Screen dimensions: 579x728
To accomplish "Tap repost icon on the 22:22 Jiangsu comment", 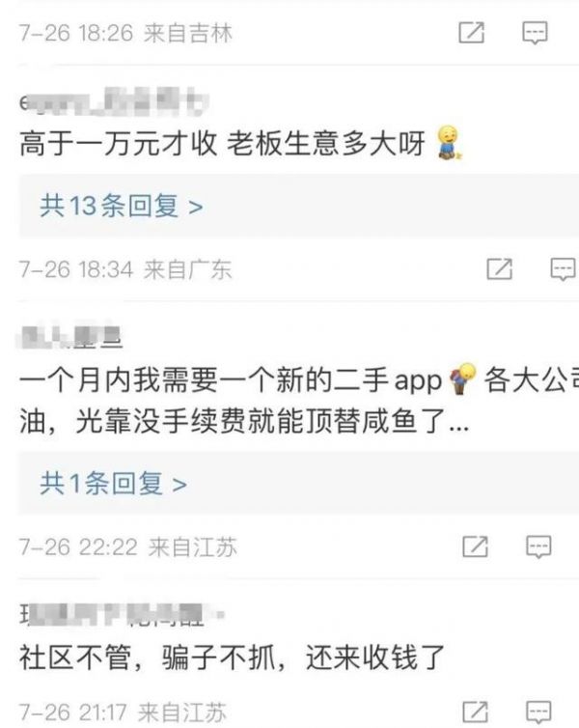I will (x=475, y=546).
